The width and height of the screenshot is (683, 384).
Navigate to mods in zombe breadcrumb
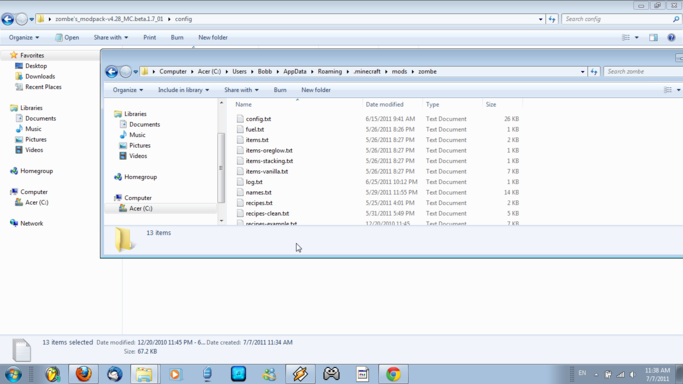[x=399, y=71]
